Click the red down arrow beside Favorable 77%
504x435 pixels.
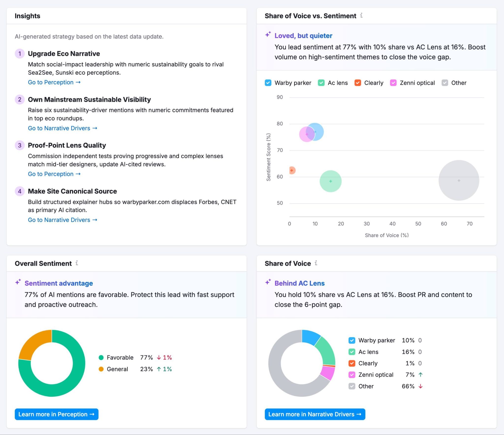coord(159,358)
